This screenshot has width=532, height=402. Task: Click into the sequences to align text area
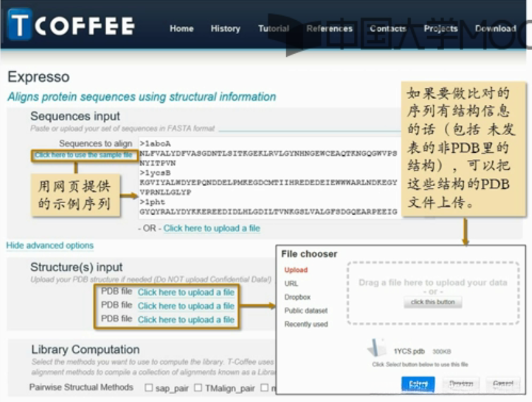(x=270, y=177)
